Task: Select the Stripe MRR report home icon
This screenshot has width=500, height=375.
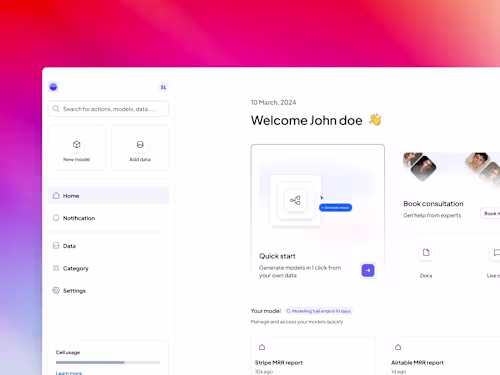Action: tap(262, 347)
